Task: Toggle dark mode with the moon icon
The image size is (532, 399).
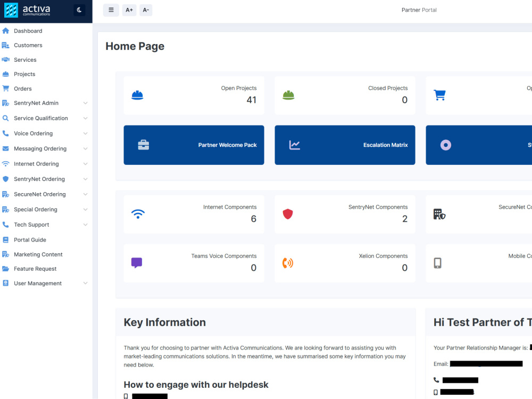Action: coord(79,10)
